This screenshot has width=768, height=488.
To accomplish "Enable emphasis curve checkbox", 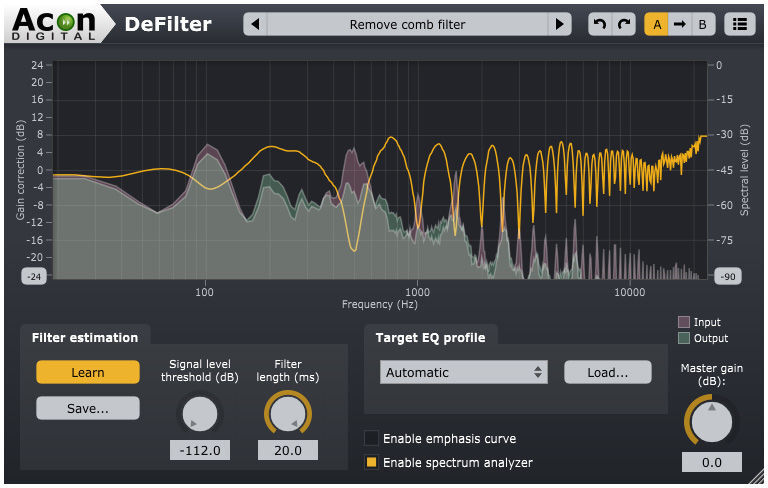I will point(371,438).
